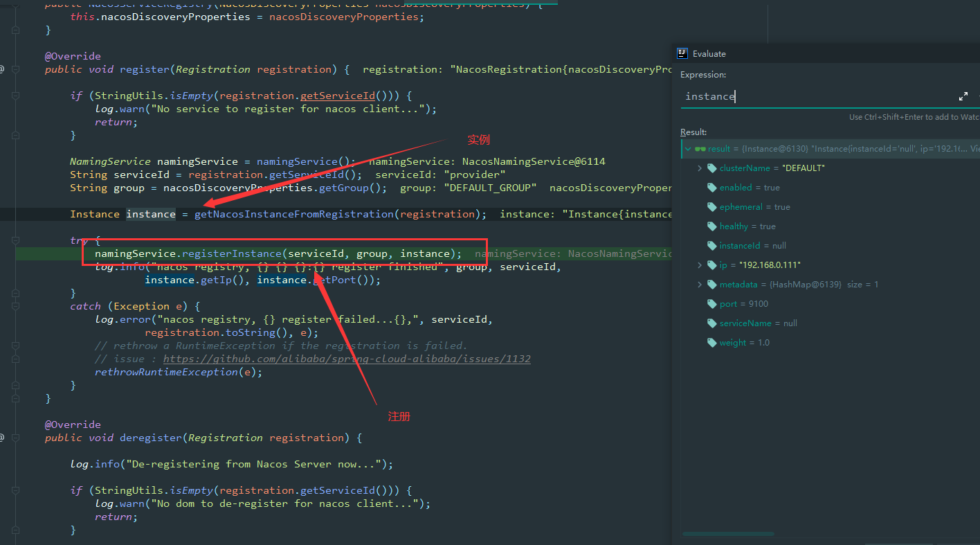Click the IntelliJ icon in Evaluate title bar
This screenshot has width=980, height=545.
682,53
